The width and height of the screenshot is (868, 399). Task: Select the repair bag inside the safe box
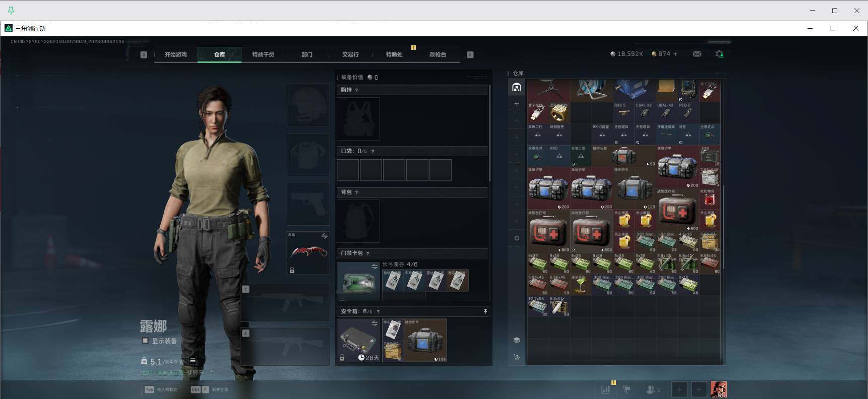(425, 340)
